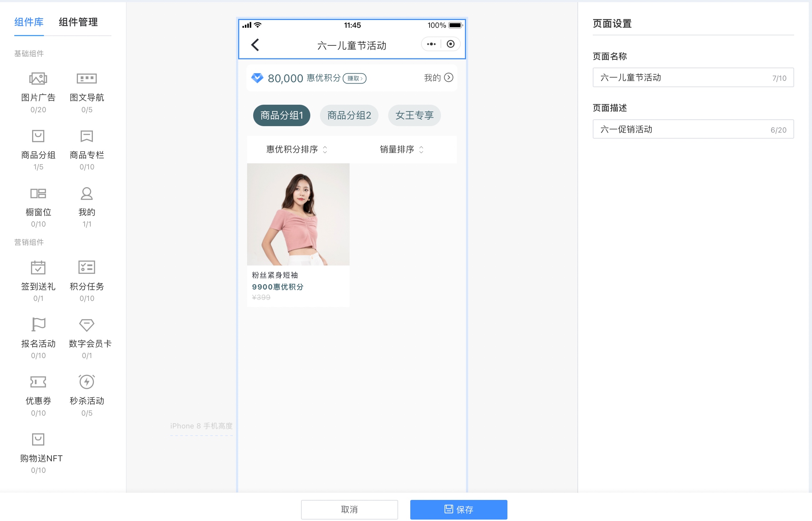Pick the 签到送礼 calendar component
This screenshot has height=521, width=812.
click(x=38, y=268)
